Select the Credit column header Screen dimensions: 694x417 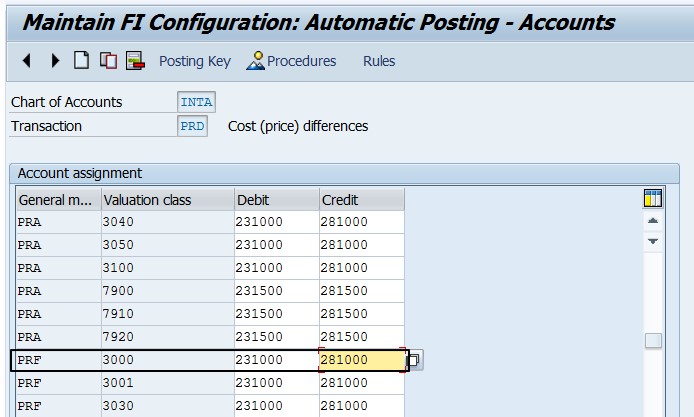(x=362, y=200)
